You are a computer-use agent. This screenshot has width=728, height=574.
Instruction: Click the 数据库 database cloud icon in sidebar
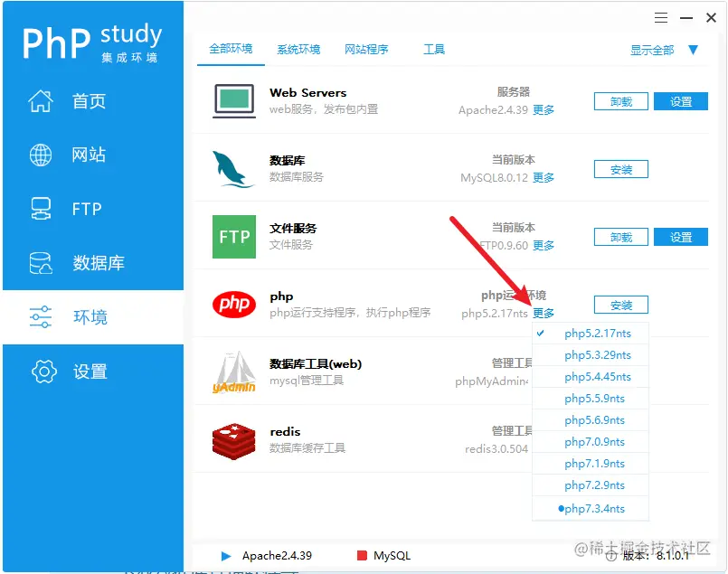(41, 263)
